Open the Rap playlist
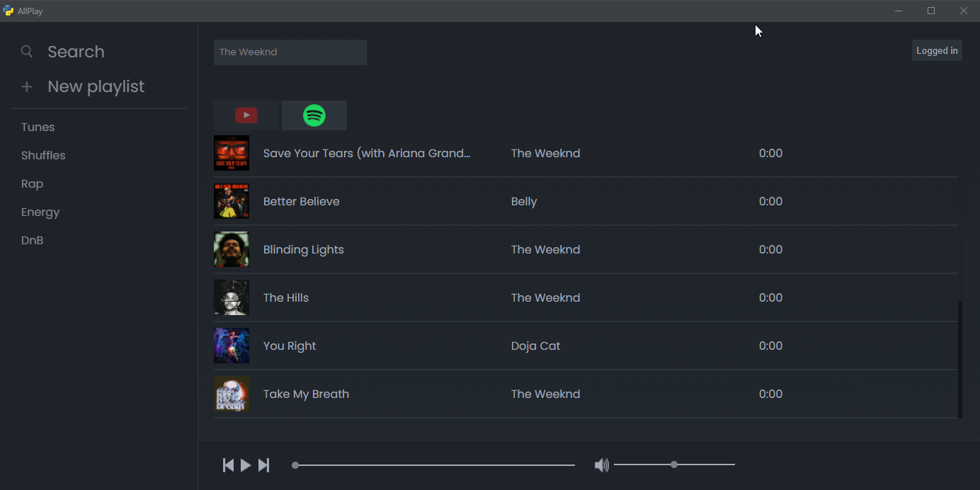This screenshot has height=490, width=980. 32,184
